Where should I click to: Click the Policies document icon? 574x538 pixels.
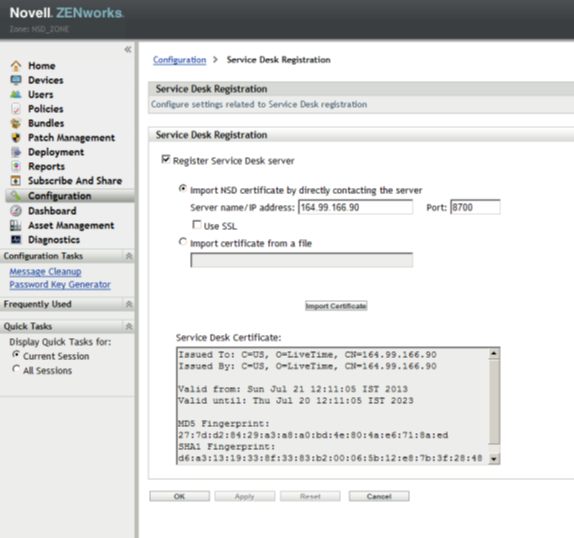(16, 109)
